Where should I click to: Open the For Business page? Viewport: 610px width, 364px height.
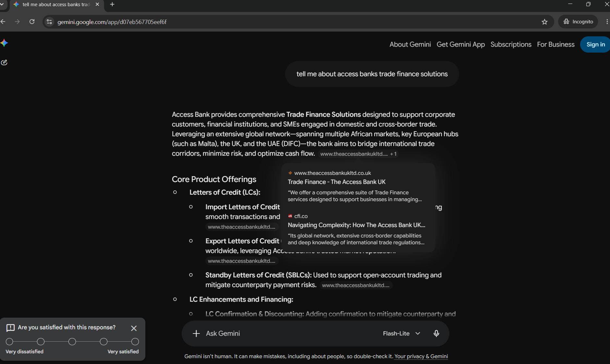[x=556, y=44]
